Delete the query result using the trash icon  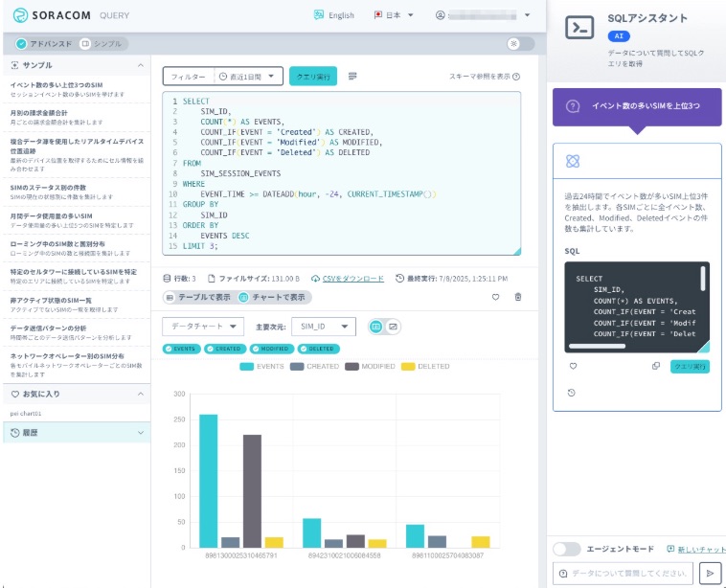click(518, 297)
